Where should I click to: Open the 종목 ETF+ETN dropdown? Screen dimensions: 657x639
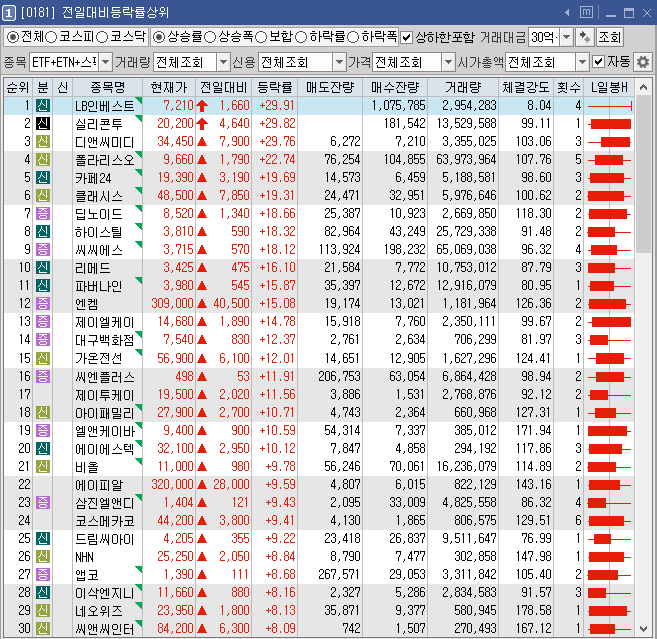tap(106, 62)
